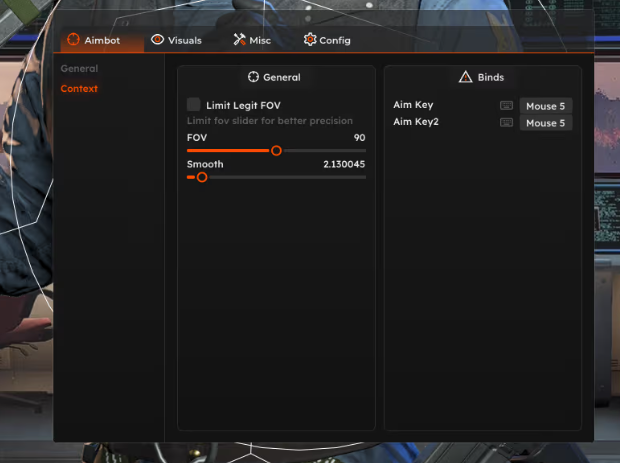620x463 pixels.
Task: Click the FOV slider handle
Action: pyautogui.click(x=276, y=150)
